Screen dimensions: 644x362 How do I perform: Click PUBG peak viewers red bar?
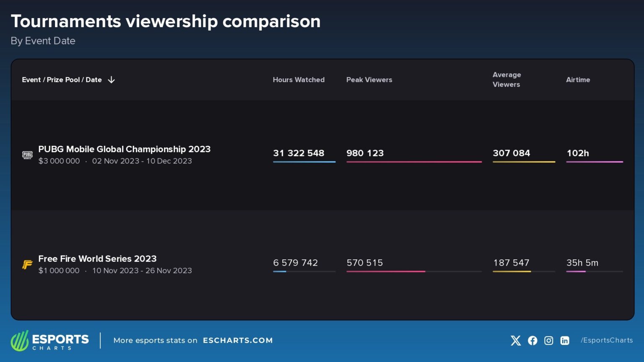pos(414,162)
